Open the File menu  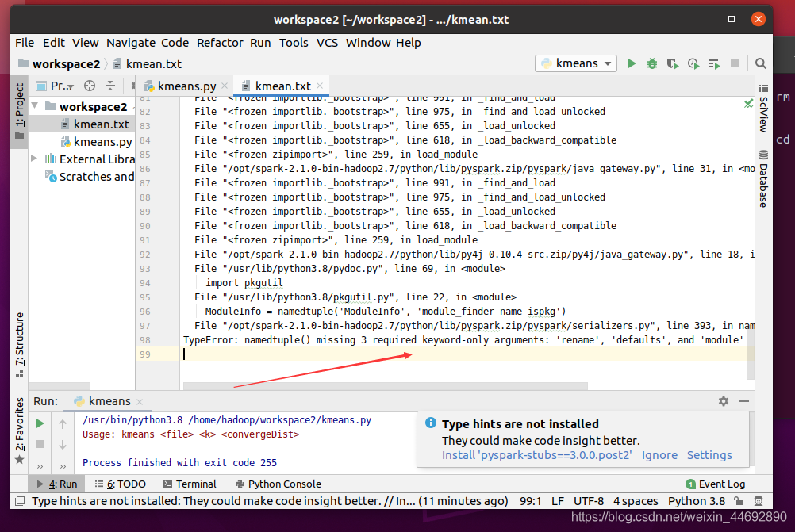pos(25,43)
